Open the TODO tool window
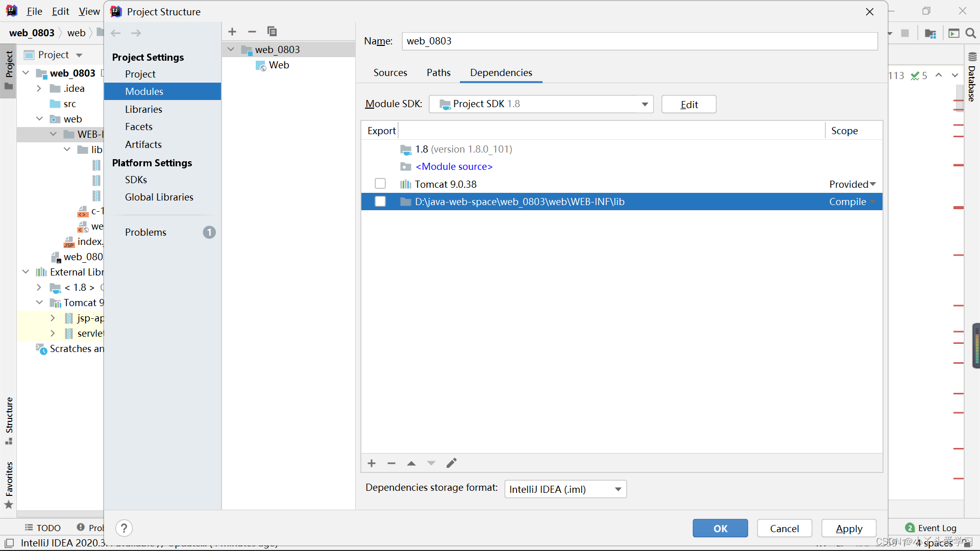The width and height of the screenshot is (980, 551). click(x=43, y=528)
